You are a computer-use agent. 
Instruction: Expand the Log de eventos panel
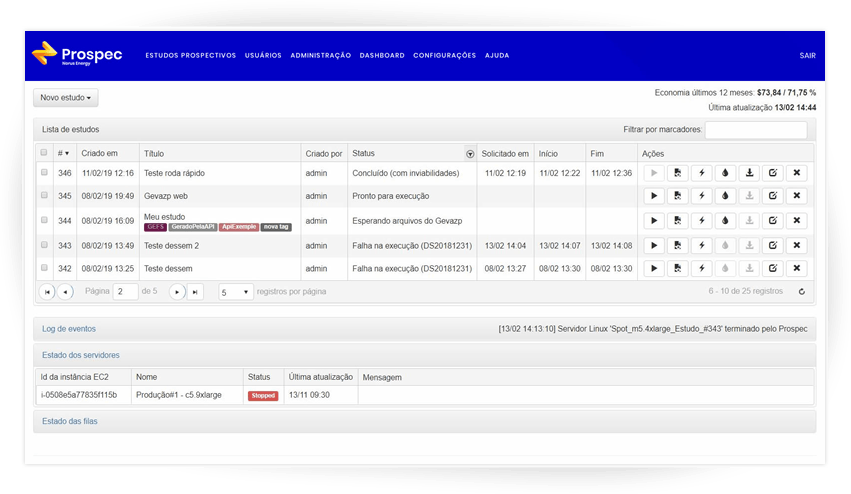point(69,328)
